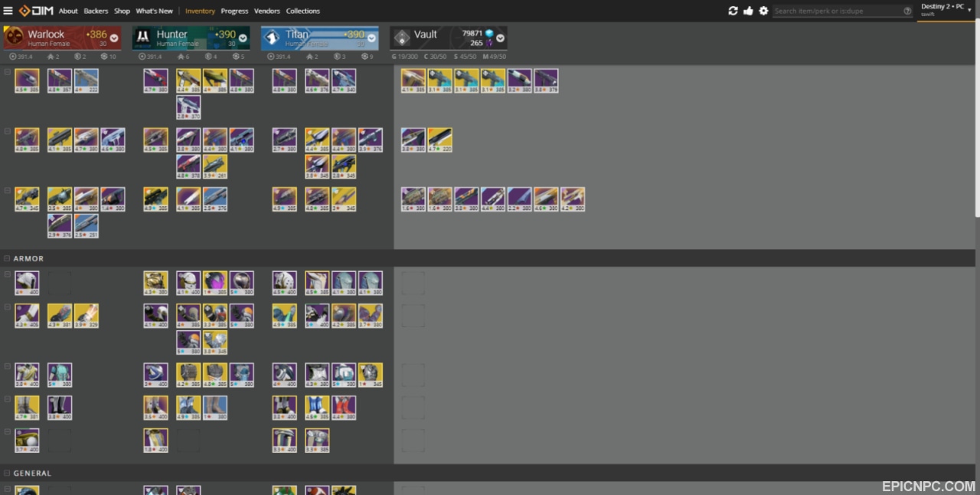Click the Warlock class emblem icon
Image resolution: width=980 pixels, height=495 pixels.
point(15,38)
